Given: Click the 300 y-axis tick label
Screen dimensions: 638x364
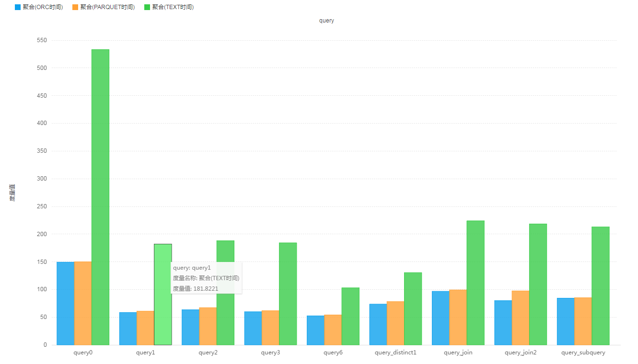Looking at the screenshot, I should 42,179.
